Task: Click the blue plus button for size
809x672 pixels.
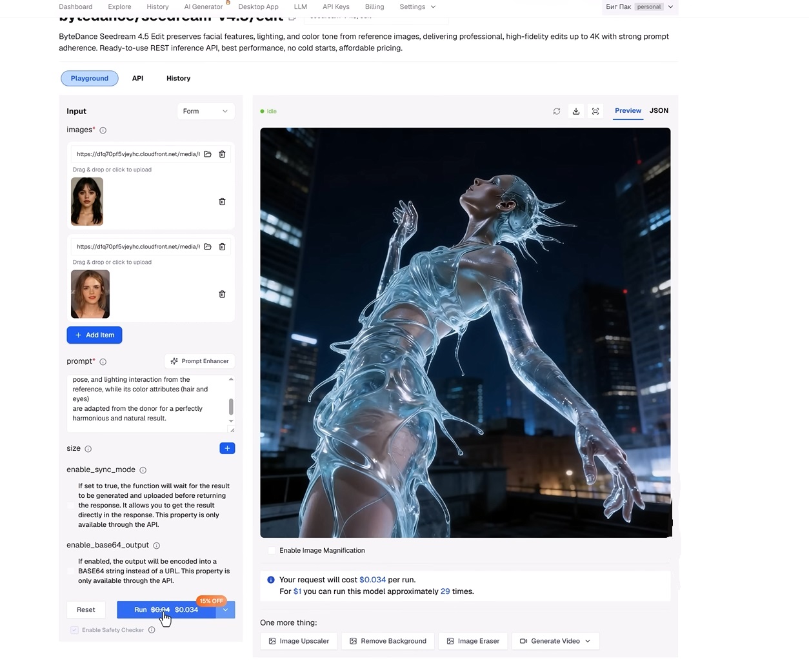Action: point(227,448)
